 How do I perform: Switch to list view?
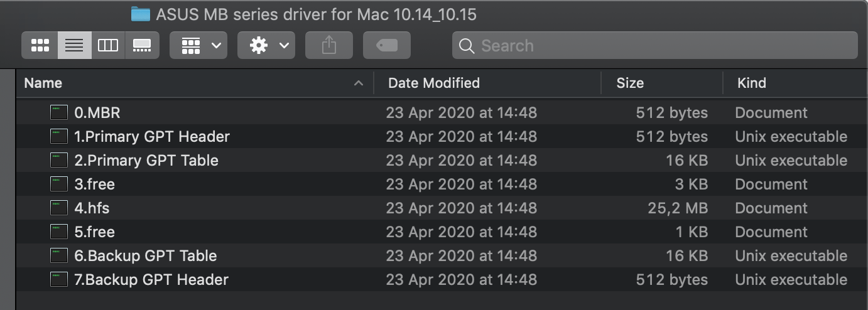pyautogui.click(x=74, y=45)
